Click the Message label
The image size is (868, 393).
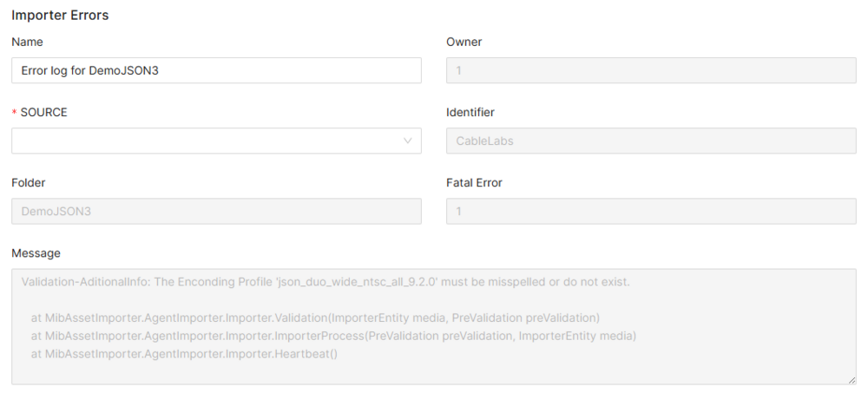[x=36, y=253]
